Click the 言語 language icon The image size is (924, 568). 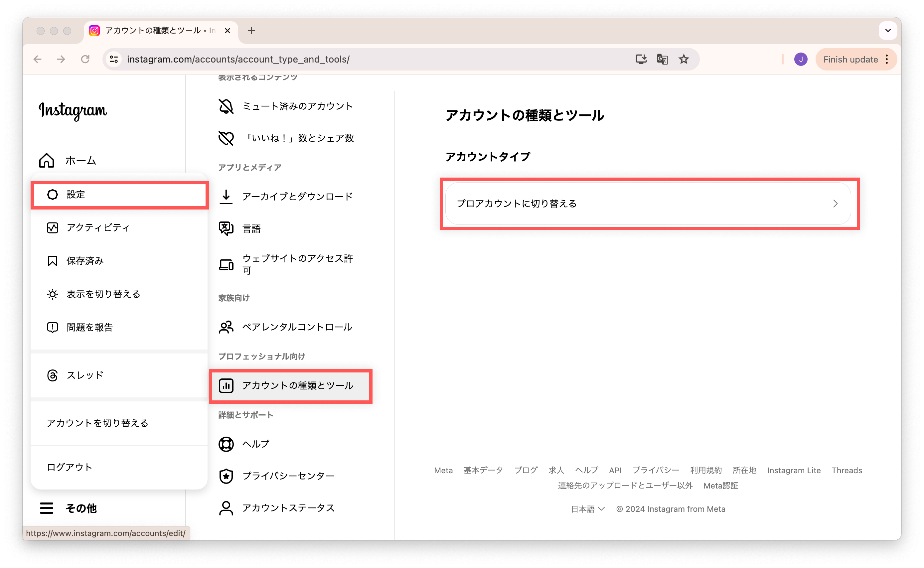(226, 228)
